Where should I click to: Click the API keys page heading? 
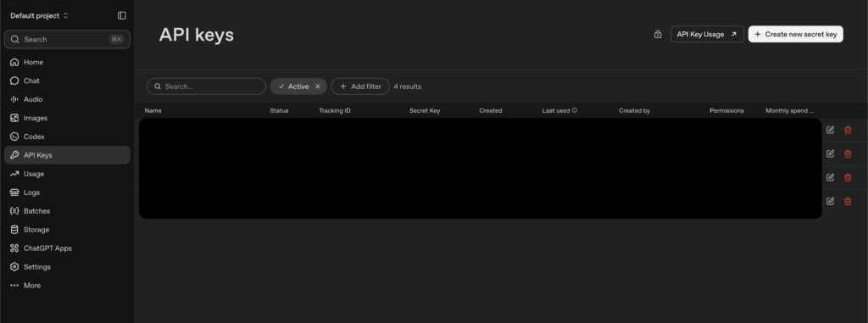click(197, 35)
